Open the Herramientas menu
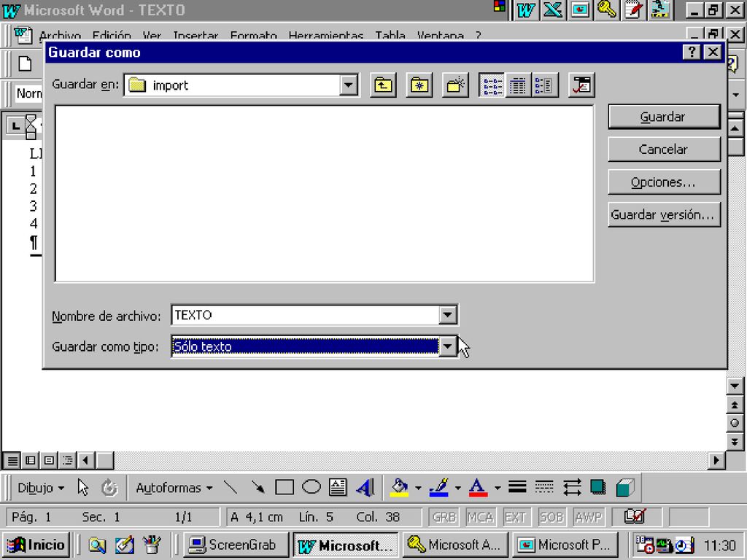 pos(326,36)
